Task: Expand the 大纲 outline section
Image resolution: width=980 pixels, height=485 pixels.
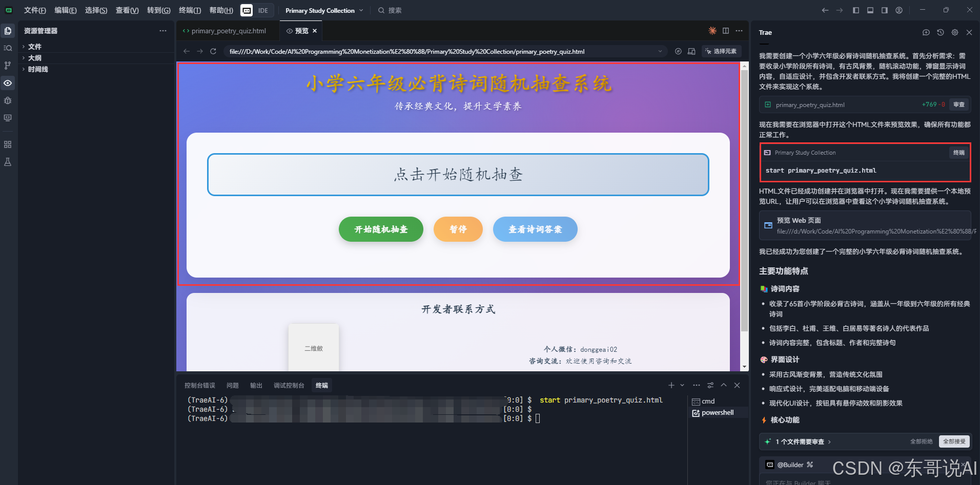Action: [34, 58]
